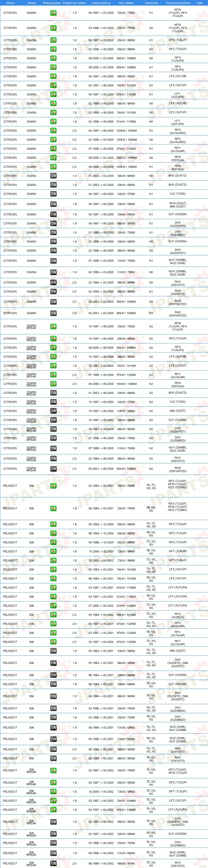Image resolution: width=208 pixels, height=868 pixels.
Task: Click the ON icon in 306 Break WJZ (DW8) row
Action: tap(53, 854)
